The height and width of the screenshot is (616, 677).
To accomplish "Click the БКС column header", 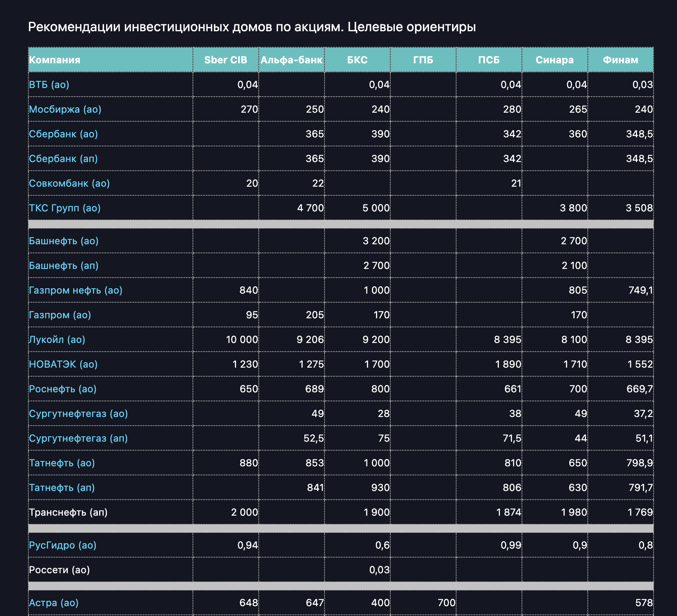I will coord(357,60).
